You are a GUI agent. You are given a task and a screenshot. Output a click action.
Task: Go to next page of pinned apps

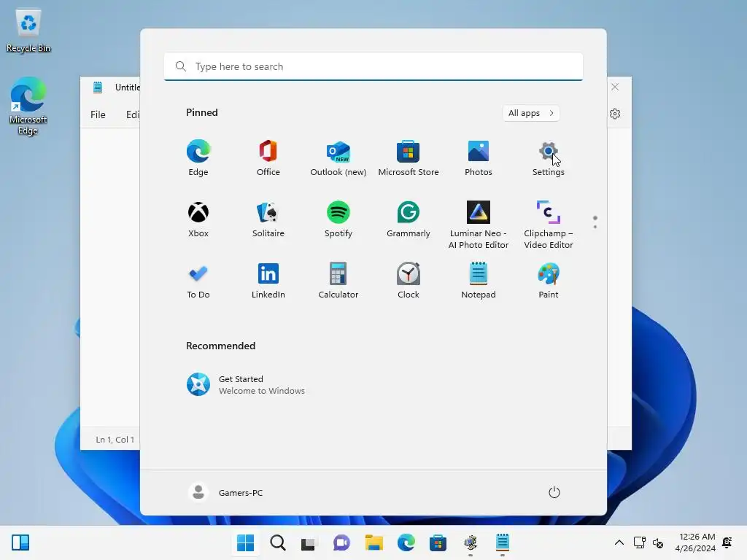(x=595, y=227)
